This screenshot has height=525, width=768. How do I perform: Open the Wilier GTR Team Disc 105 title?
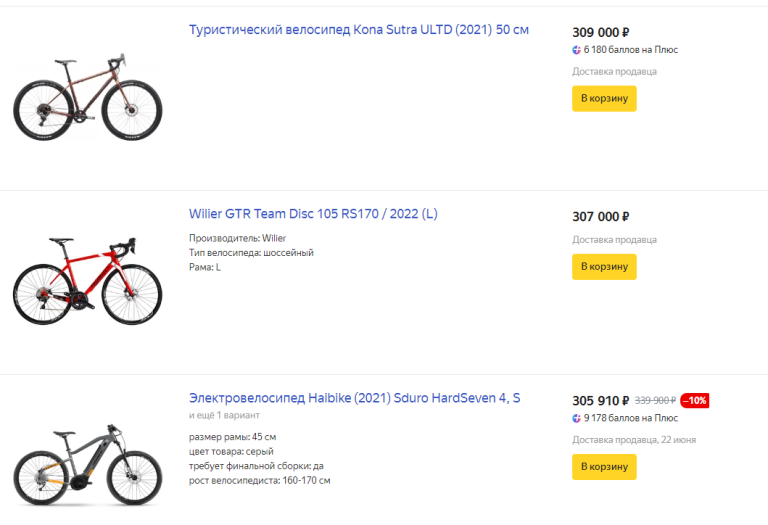coord(313,214)
